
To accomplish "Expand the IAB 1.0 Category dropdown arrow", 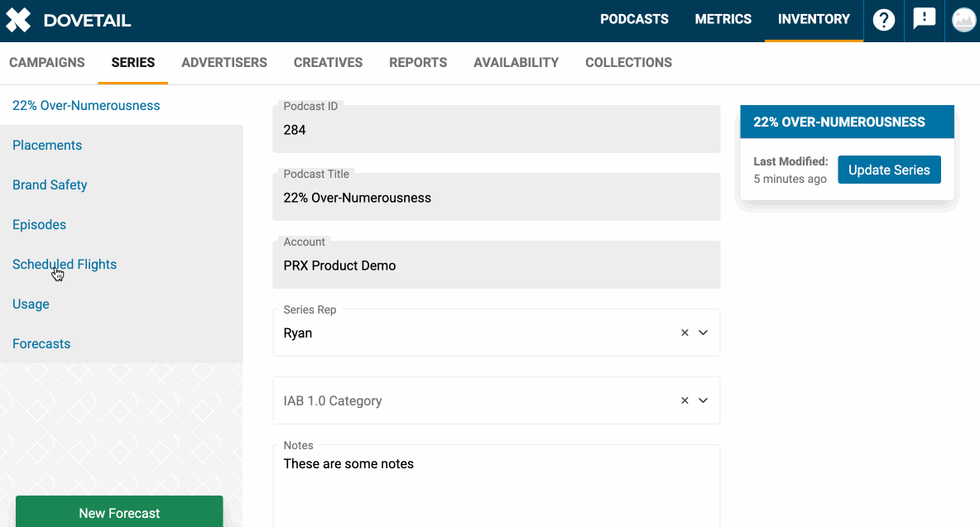I will (x=703, y=401).
